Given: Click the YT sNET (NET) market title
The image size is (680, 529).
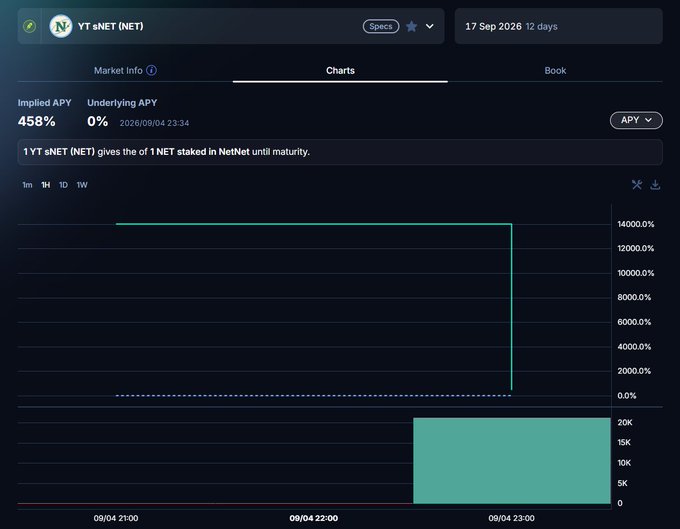Looking at the screenshot, I should click(111, 26).
